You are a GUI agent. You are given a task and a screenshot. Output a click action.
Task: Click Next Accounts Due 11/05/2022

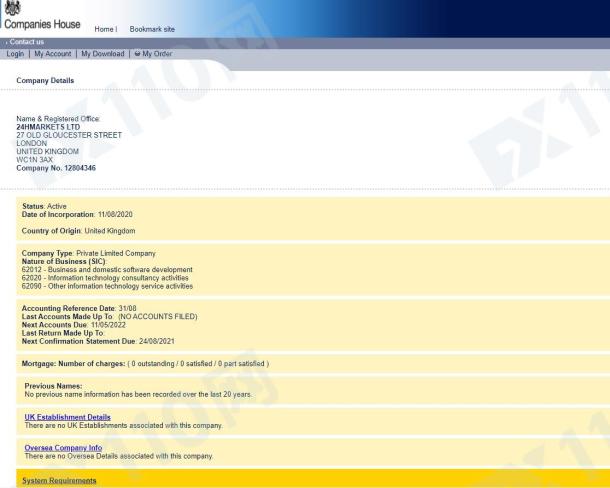(x=74, y=325)
